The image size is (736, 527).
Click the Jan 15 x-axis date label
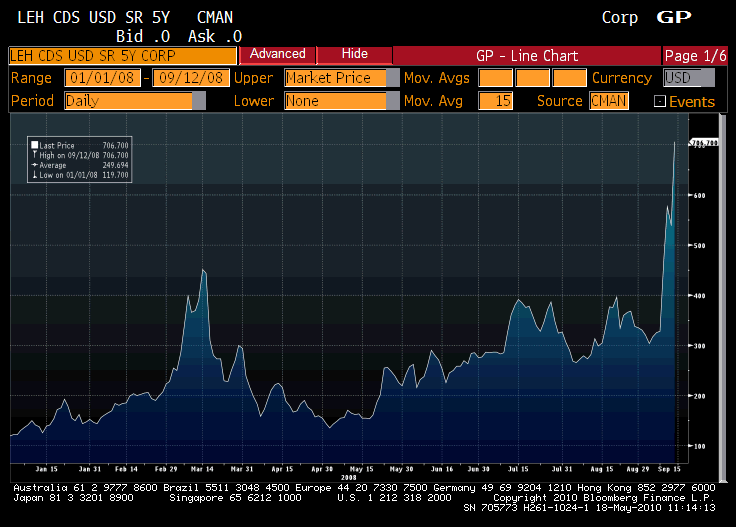pyautogui.click(x=46, y=469)
